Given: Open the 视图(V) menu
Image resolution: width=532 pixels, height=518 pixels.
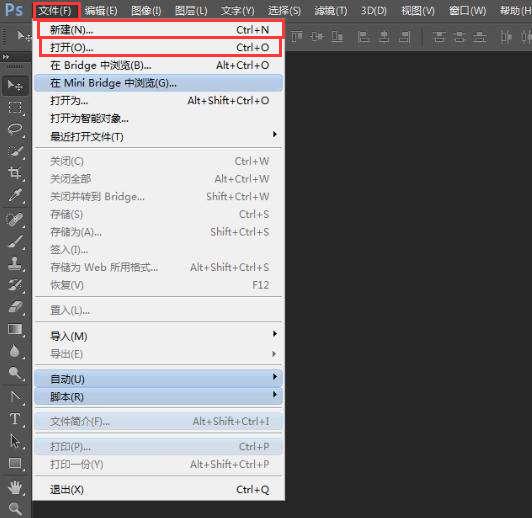Looking at the screenshot, I should pyautogui.click(x=418, y=11).
